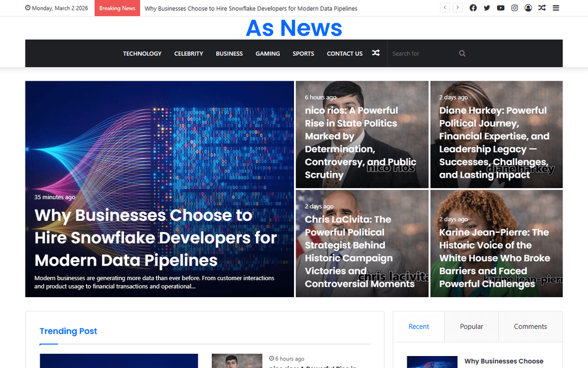
Task: Open the featured Snowflake Developers headline
Action: [155, 237]
